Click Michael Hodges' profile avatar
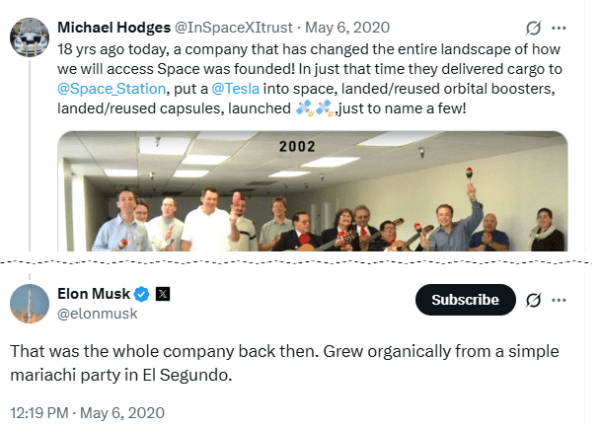The image size is (600, 426). point(29,37)
